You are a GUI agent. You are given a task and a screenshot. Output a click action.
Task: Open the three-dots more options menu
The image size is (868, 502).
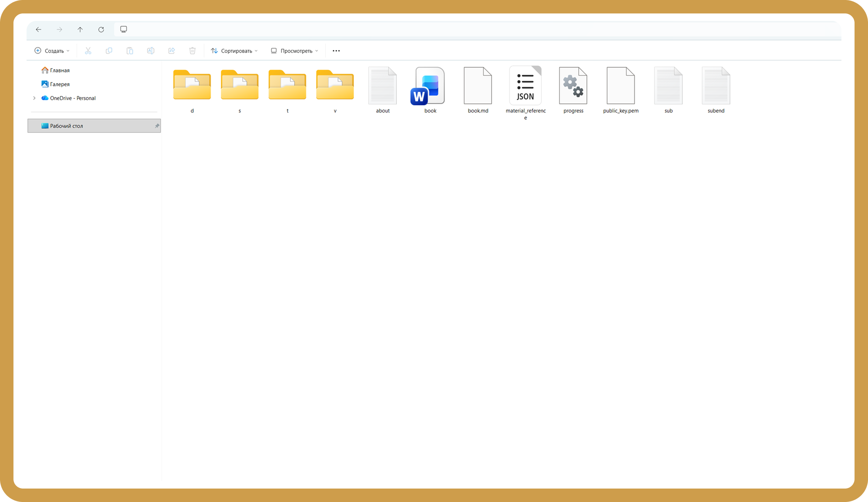point(336,51)
